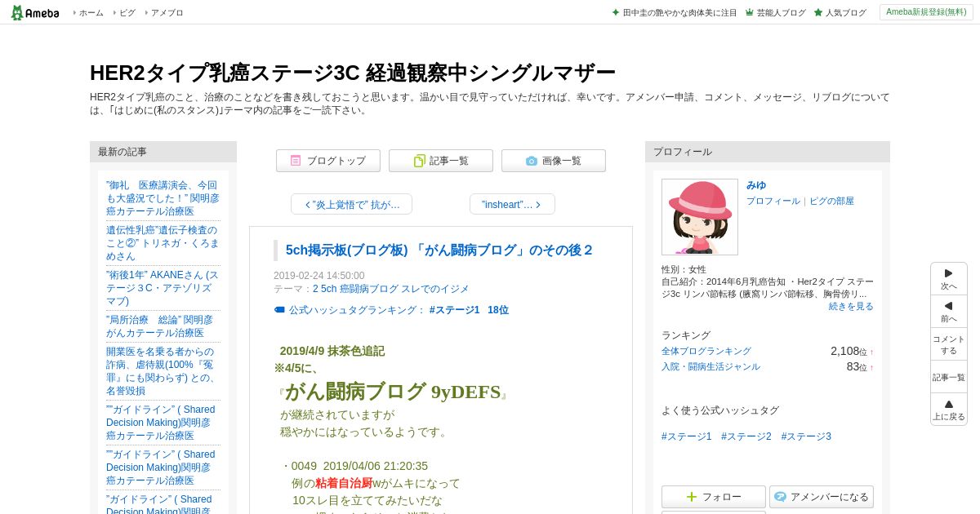Click the みゆ profile avatar image
980x514 pixels.
(x=700, y=217)
